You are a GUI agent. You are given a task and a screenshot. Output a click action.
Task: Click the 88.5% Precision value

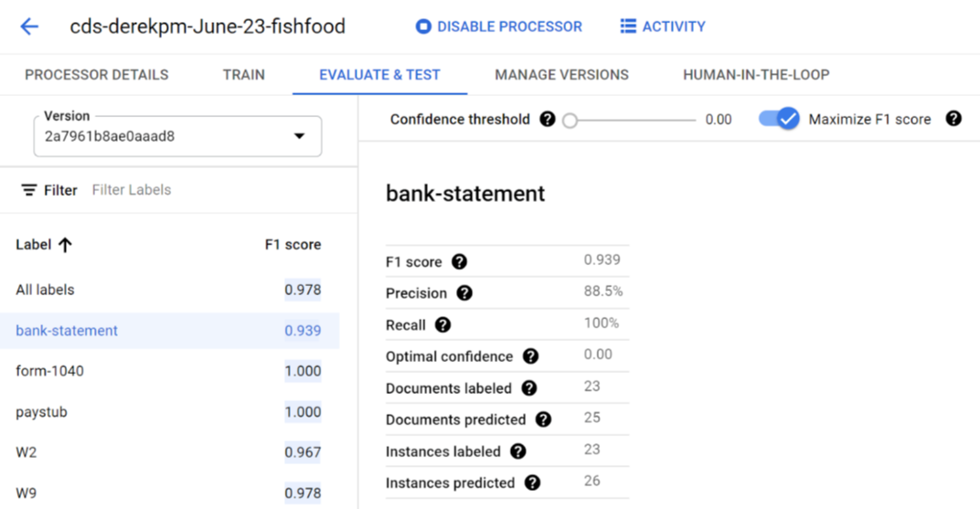pos(603,291)
